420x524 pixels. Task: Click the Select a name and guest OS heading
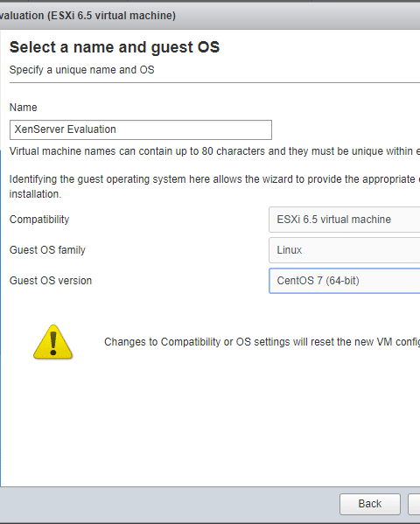(115, 47)
